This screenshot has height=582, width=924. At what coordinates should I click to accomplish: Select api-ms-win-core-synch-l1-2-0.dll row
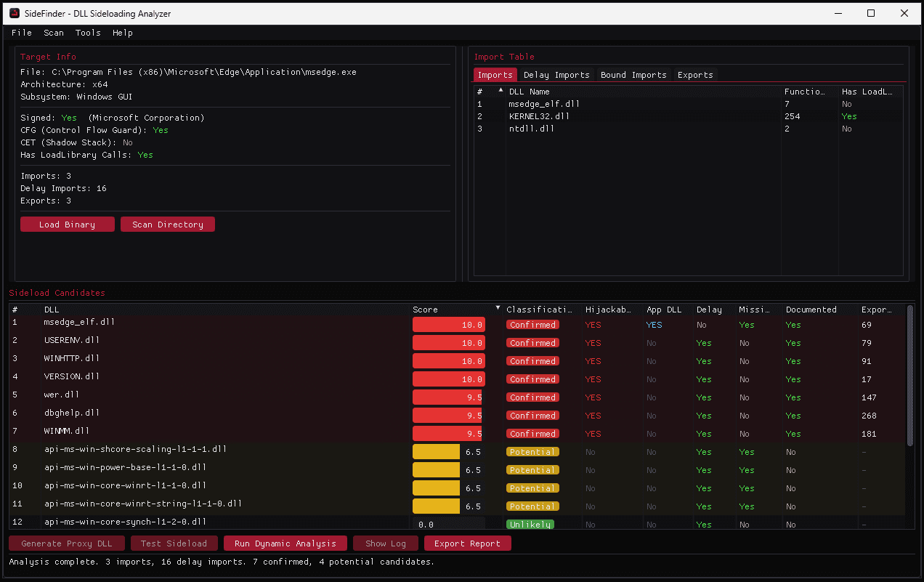coord(458,522)
